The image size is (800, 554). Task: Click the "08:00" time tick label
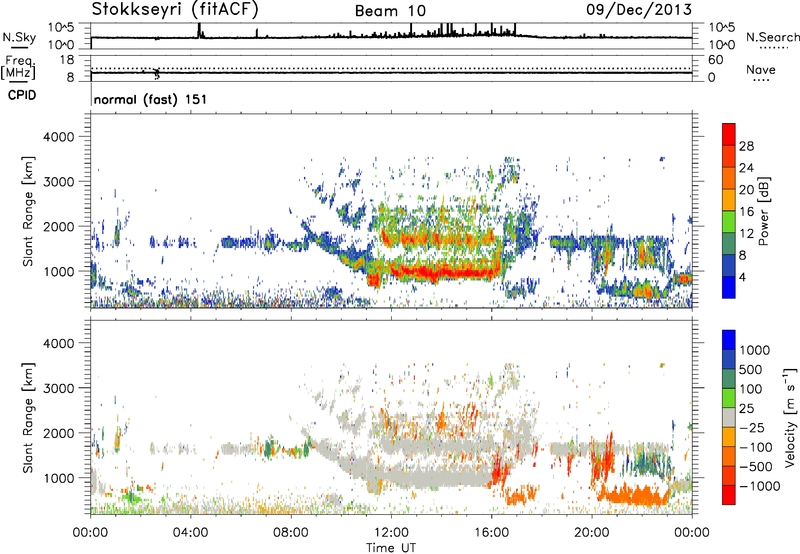[290, 533]
